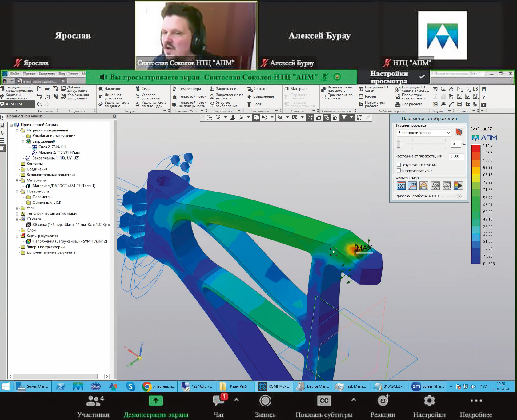Enable the Результаты в сечении checkbox
Viewport: 517px width, 420px height.
click(399, 165)
